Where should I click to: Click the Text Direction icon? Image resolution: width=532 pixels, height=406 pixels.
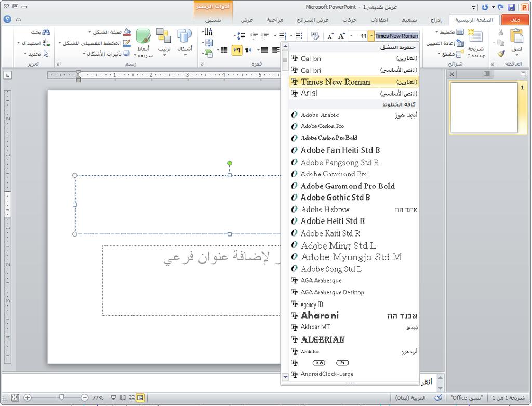coord(209,32)
